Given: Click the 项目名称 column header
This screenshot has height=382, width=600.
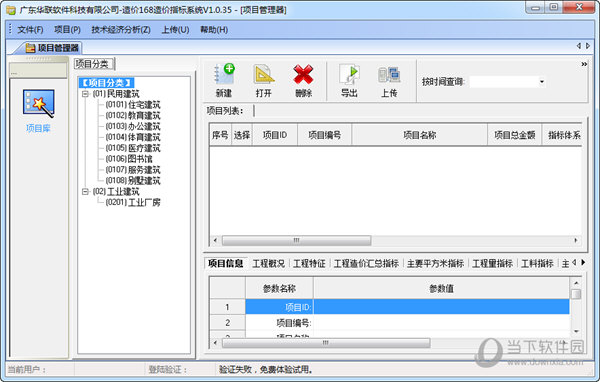Looking at the screenshot, I should click(x=419, y=135).
